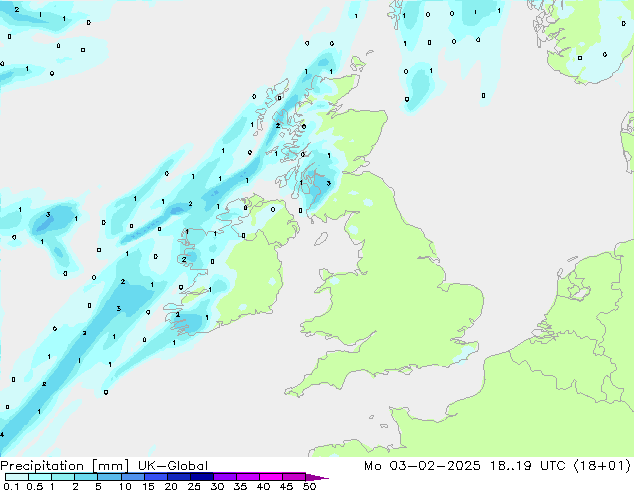The height and width of the screenshot is (490, 634).
Task: Click the '20' legend scale label
Action: [x=171, y=486]
